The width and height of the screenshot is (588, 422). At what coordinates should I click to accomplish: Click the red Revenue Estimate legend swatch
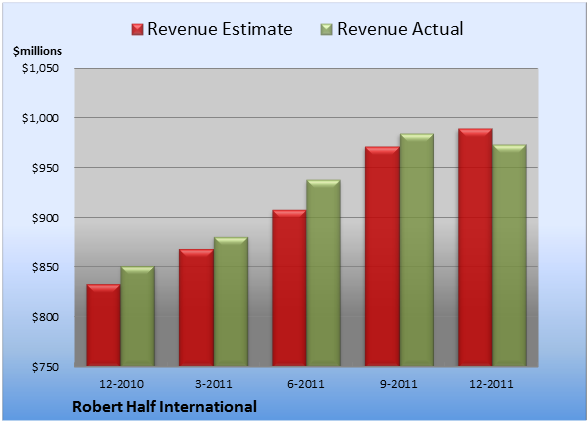click(137, 30)
